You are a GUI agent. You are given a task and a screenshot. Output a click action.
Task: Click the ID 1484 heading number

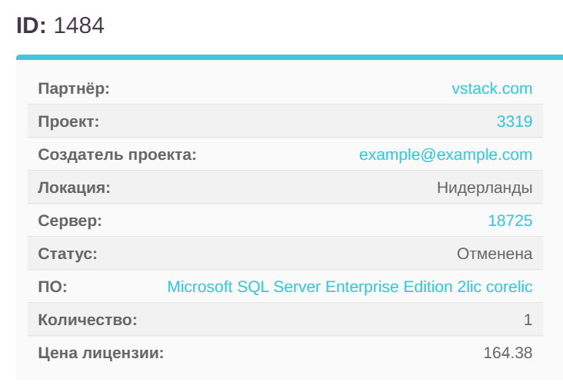coord(78,26)
